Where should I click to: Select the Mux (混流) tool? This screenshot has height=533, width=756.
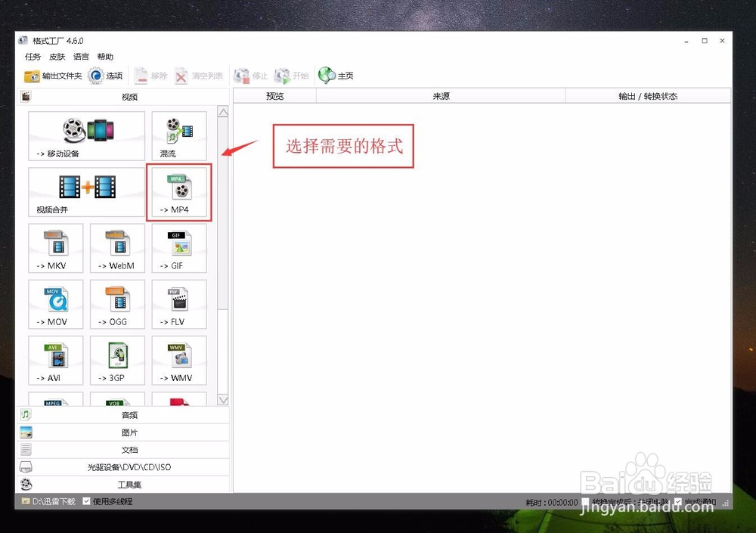click(x=178, y=136)
